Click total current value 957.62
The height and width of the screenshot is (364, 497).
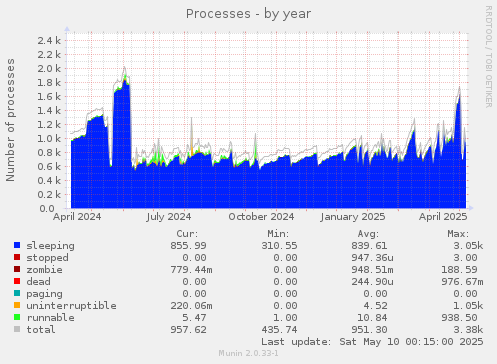click(x=188, y=330)
